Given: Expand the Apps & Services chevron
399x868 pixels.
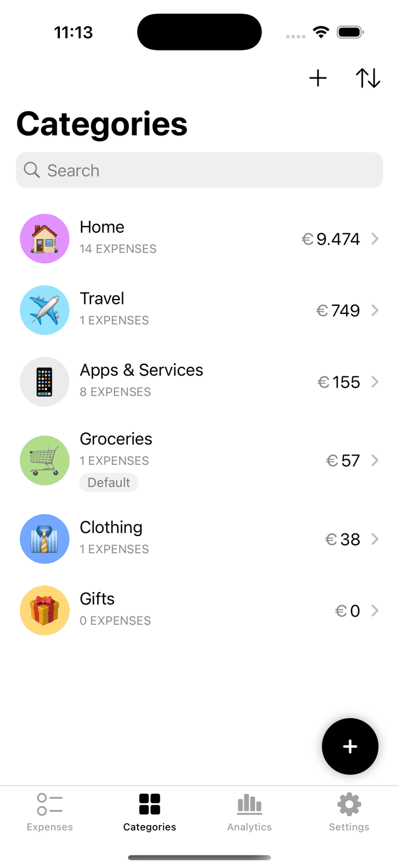Looking at the screenshot, I should point(375,382).
